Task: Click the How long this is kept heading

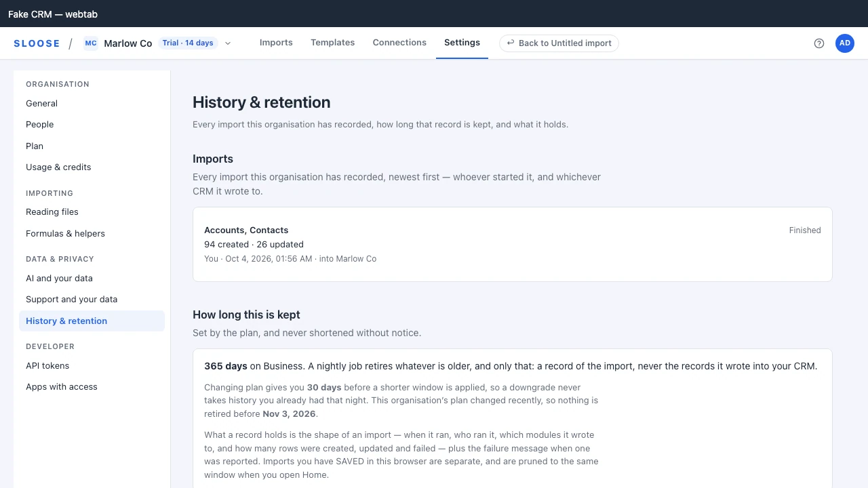Action: pos(246,315)
